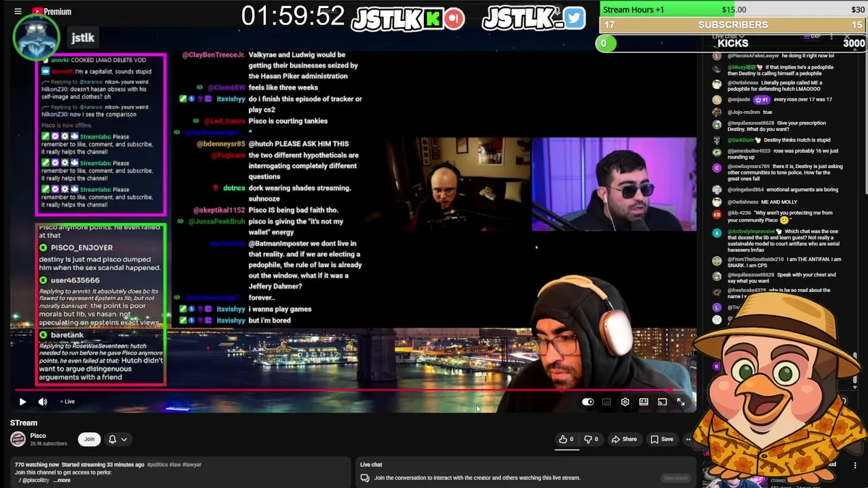
Task: Click the 26.9k subscribers count
Action: 49,444
